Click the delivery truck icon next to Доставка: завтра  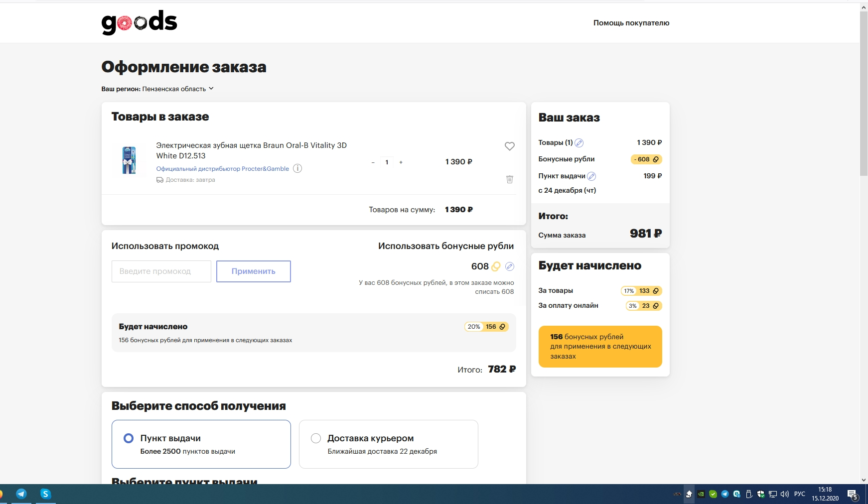click(x=160, y=180)
